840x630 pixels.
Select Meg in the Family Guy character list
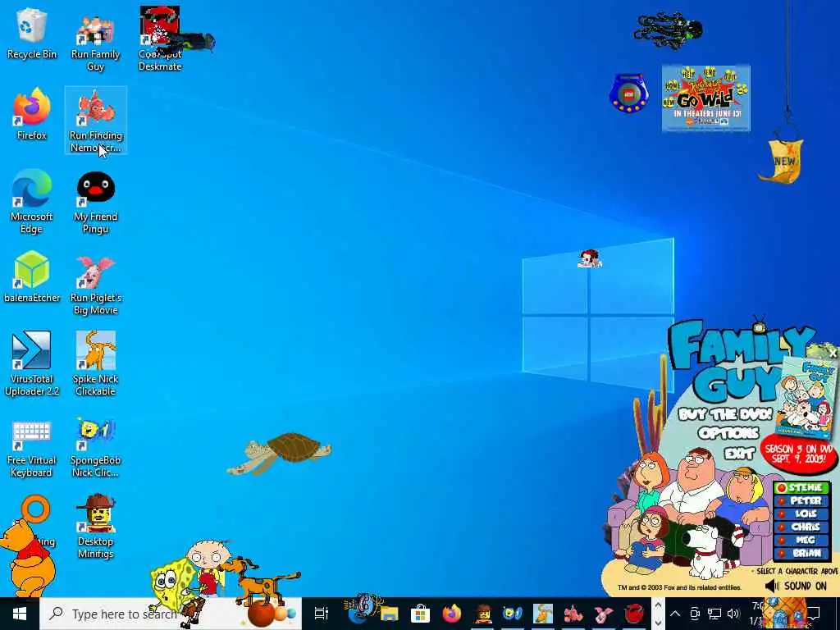coord(802,540)
